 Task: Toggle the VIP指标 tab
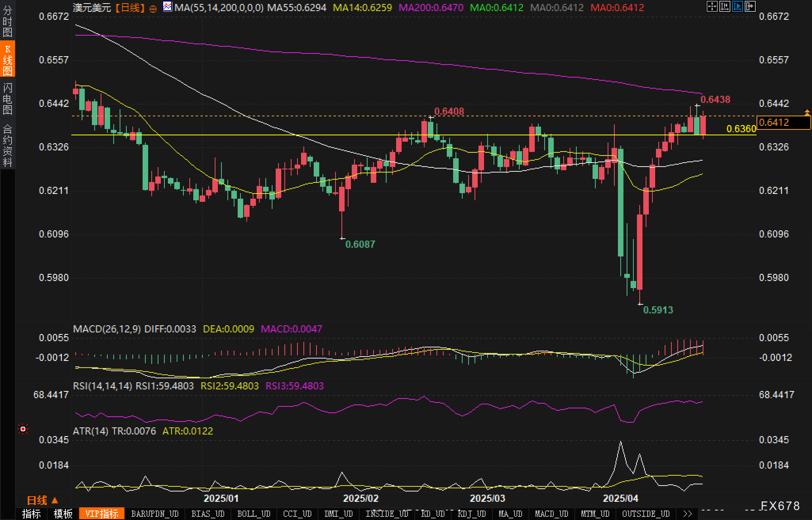point(102,514)
